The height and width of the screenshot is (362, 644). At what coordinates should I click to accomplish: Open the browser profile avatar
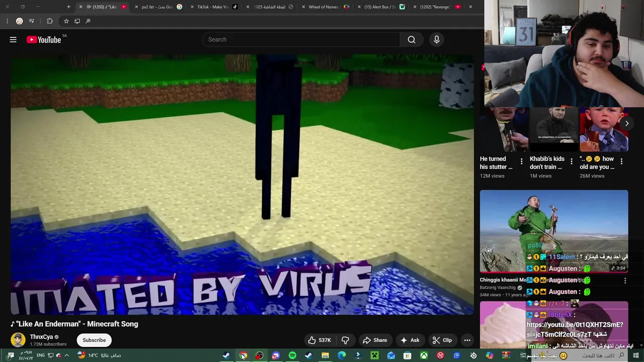19,21
